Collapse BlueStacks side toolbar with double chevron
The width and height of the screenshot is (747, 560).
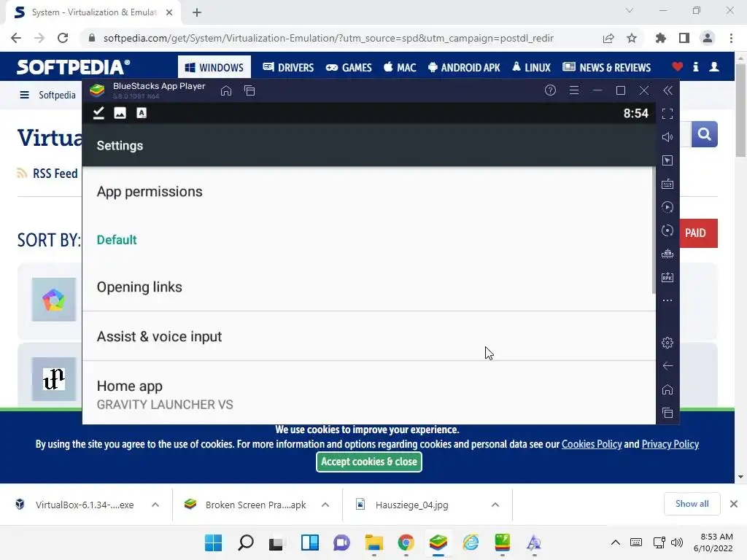coord(668,90)
